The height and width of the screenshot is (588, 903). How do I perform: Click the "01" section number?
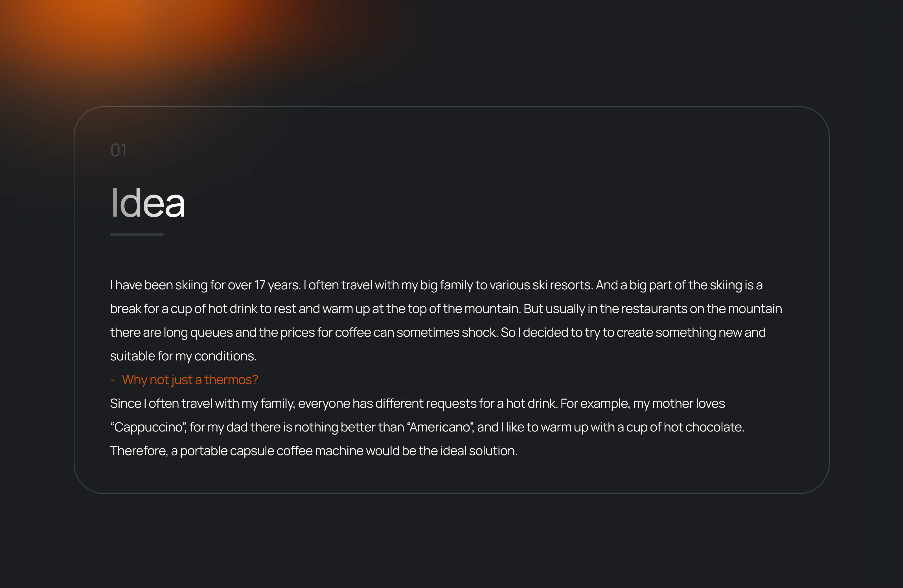(118, 150)
